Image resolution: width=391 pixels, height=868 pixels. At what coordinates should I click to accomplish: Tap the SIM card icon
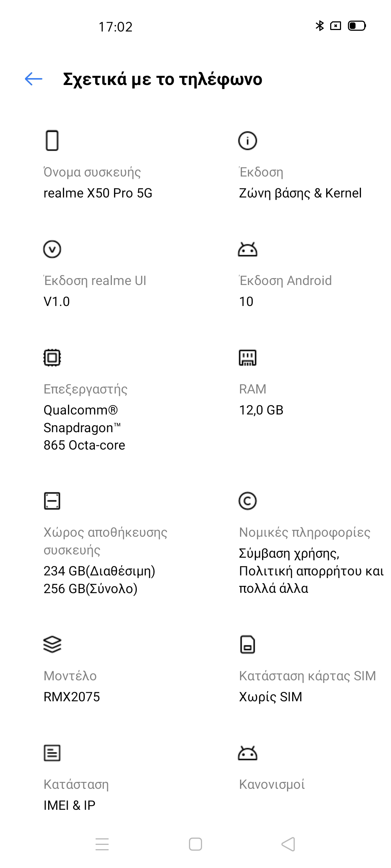click(x=248, y=644)
